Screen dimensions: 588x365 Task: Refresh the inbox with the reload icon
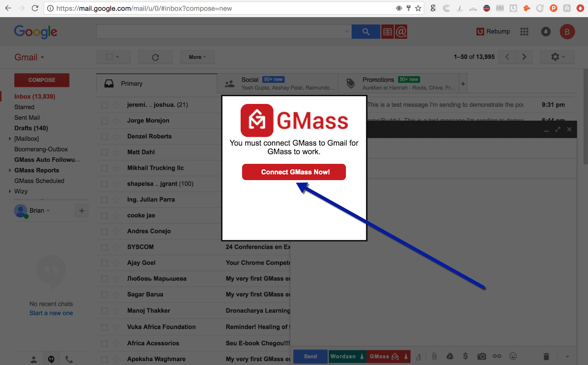coord(155,57)
